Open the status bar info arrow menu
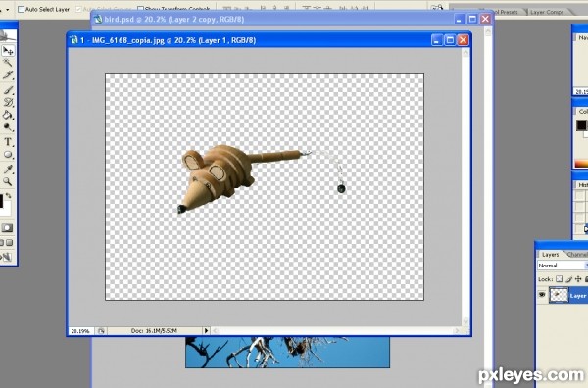 206,330
